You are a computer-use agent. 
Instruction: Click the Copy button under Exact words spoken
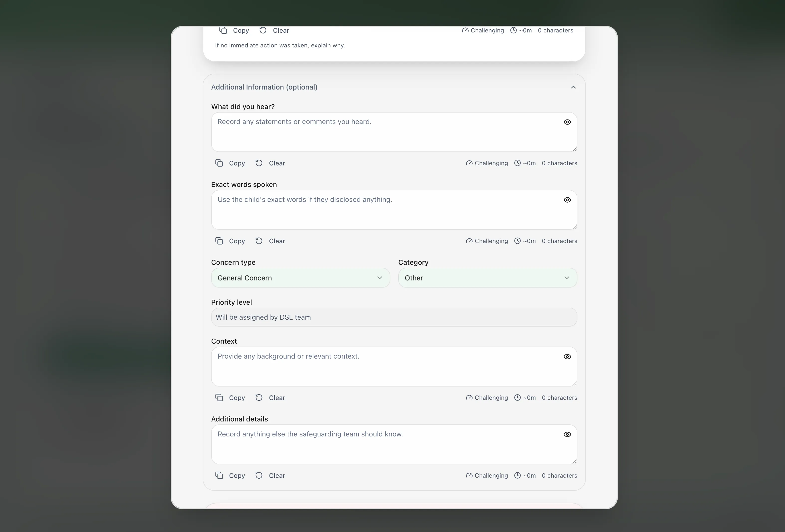(237, 241)
